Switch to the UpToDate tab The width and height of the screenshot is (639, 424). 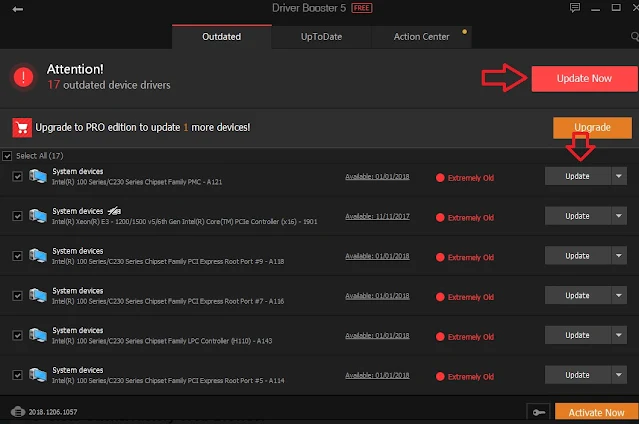(322, 37)
